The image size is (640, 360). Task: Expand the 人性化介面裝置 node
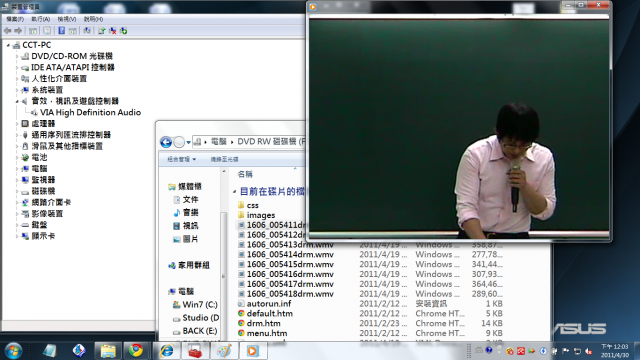pos(17,79)
